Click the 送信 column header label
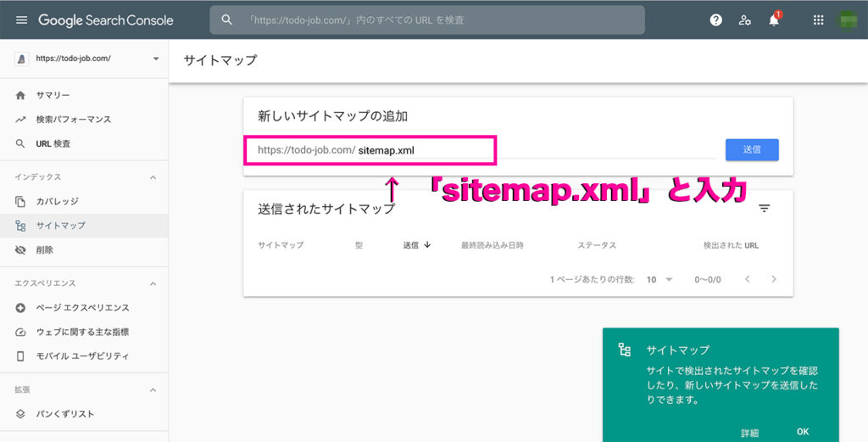868x442 pixels. (411, 245)
